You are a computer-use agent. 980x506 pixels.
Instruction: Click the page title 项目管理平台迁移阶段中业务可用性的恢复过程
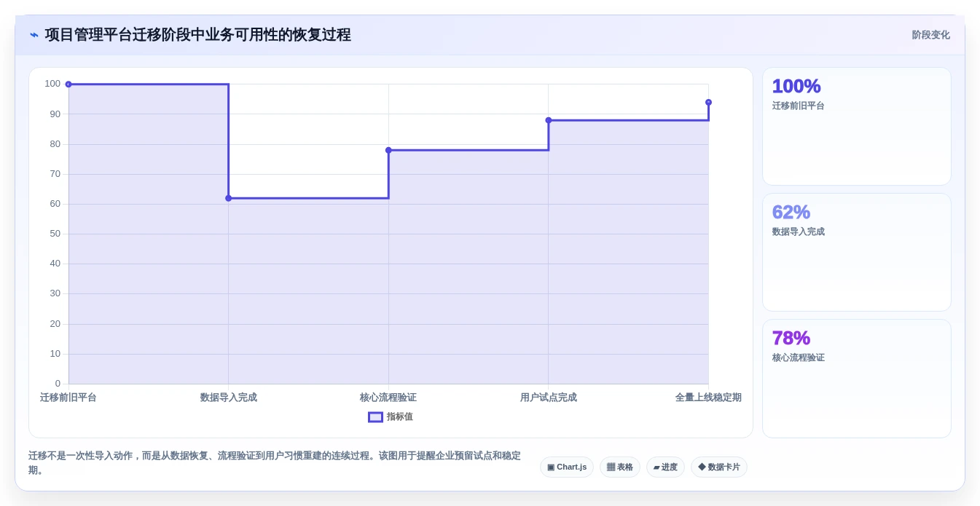(x=198, y=35)
